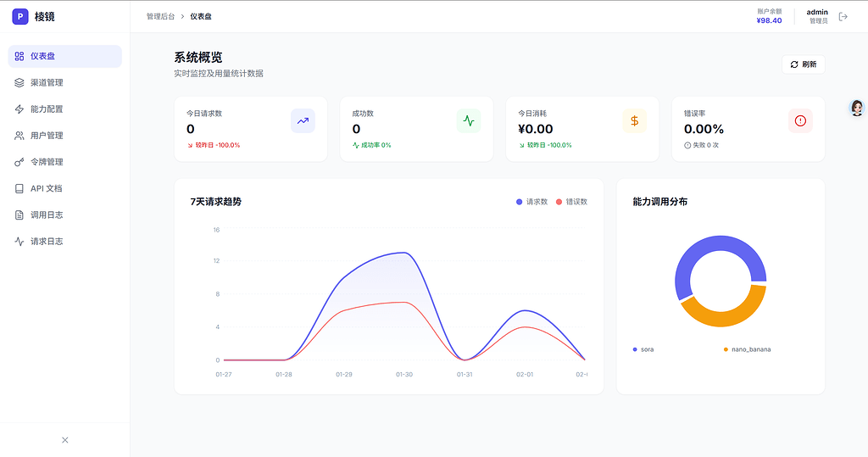Click the layers icon beside 渠道管理
This screenshot has width=868, height=457.
(x=19, y=82)
